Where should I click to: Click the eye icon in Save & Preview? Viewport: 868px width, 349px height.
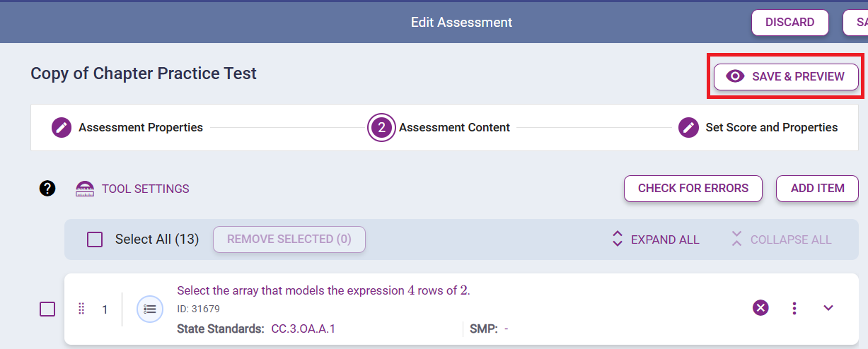(736, 76)
